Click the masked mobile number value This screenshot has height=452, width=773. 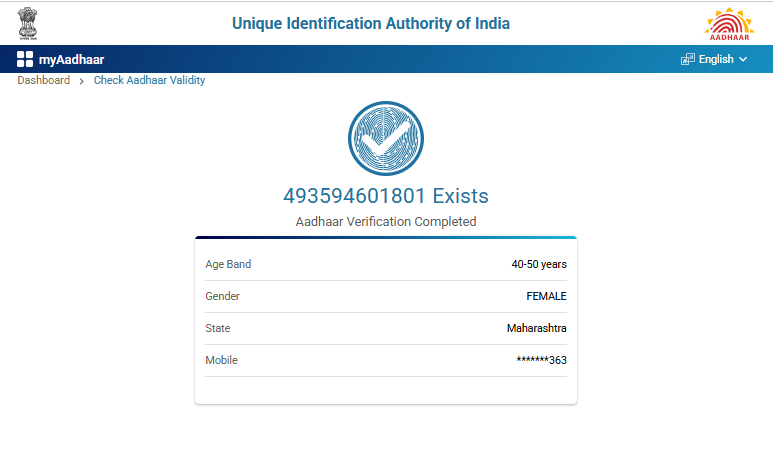541,360
